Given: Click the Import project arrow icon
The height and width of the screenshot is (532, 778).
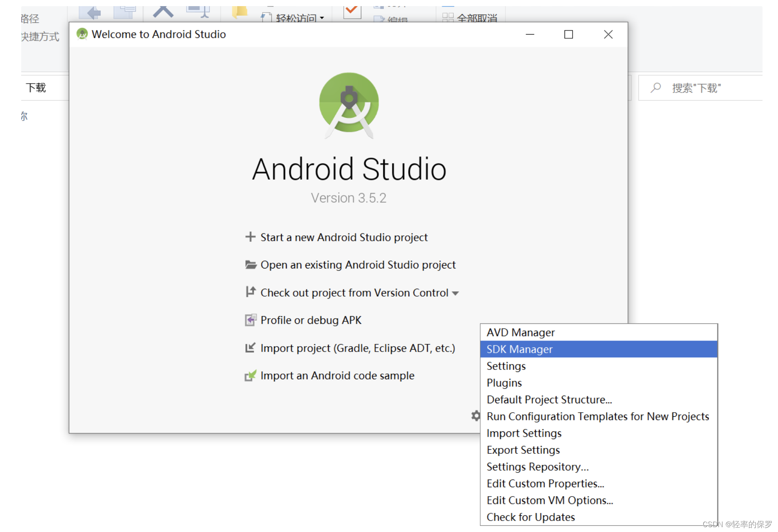Looking at the screenshot, I should point(250,347).
